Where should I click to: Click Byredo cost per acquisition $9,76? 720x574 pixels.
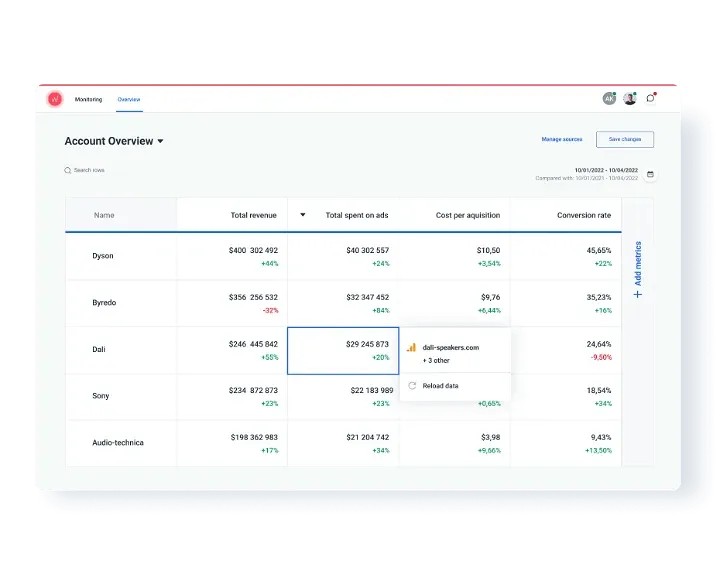click(x=490, y=297)
